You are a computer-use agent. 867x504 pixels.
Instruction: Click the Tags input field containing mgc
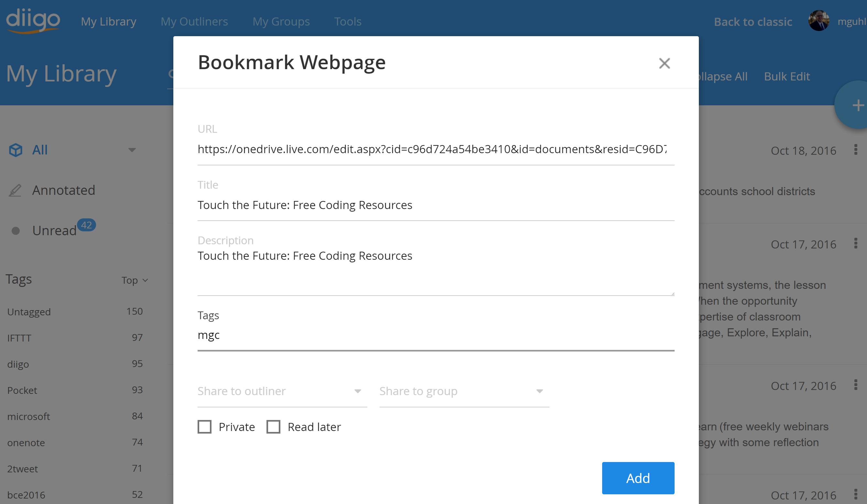point(436,335)
